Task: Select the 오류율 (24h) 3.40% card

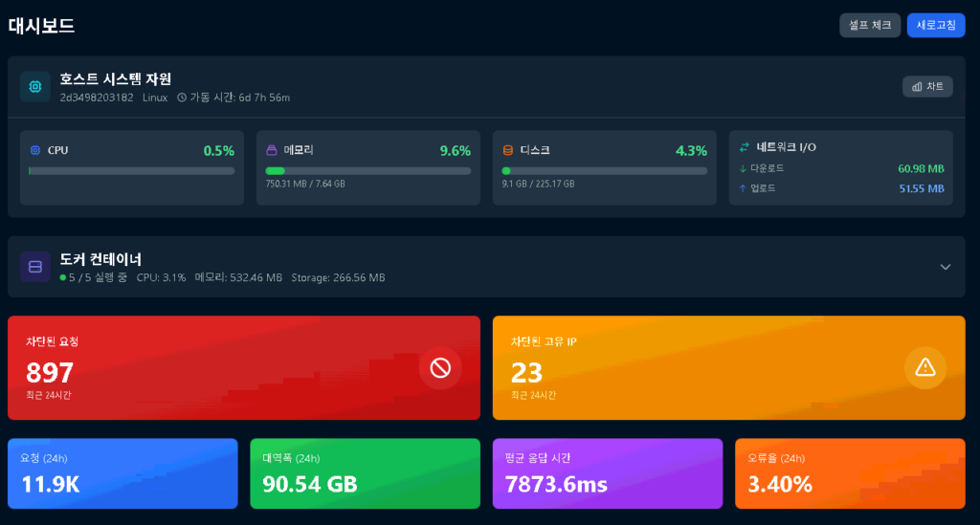Action: 850,473
